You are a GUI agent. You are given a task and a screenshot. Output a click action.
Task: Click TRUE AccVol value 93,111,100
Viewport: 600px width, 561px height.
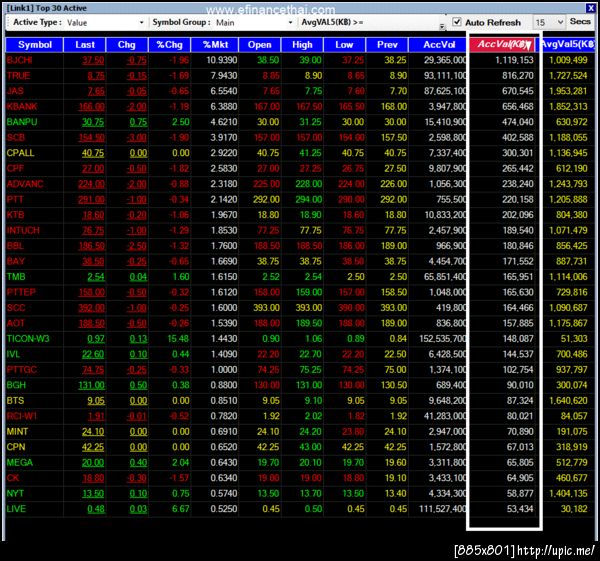pyautogui.click(x=445, y=76)
